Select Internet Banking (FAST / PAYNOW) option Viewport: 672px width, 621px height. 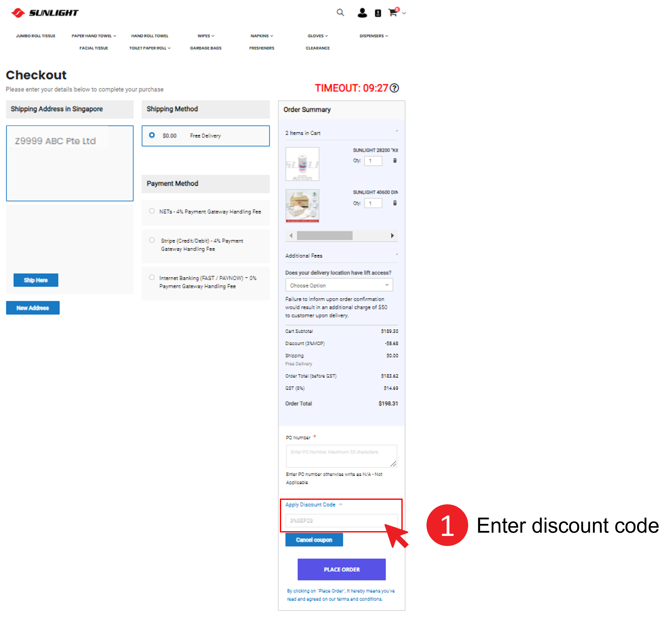152,277
